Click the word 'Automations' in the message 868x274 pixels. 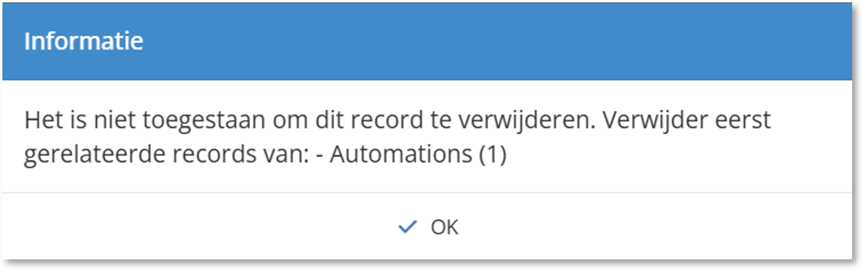point(402,155)
